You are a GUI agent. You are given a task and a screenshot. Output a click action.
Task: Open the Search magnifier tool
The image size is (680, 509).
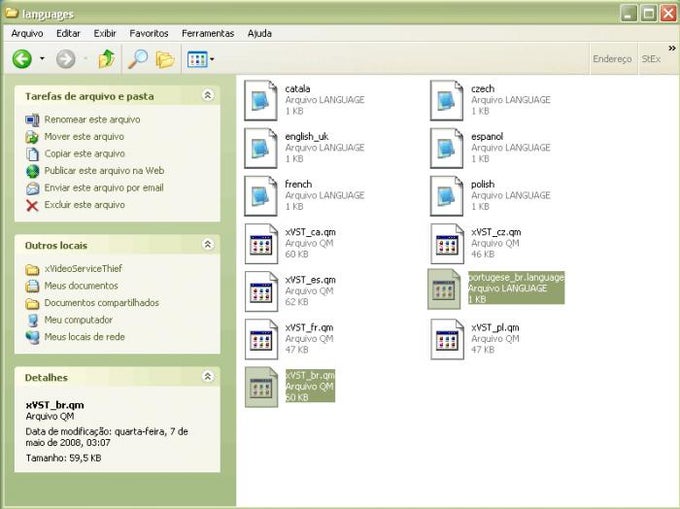pyautogui.click(x=138, y=59)
